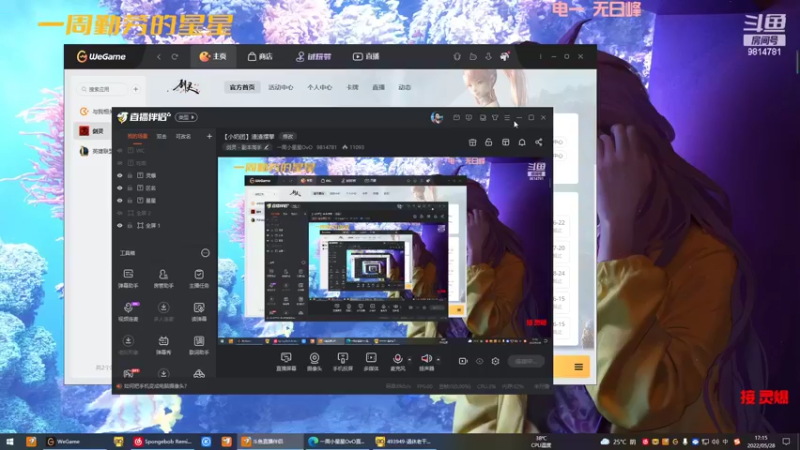This screenshot has height=450, width=800.
Task: Toggle visibility of the 星星 source
Action: 120,201
